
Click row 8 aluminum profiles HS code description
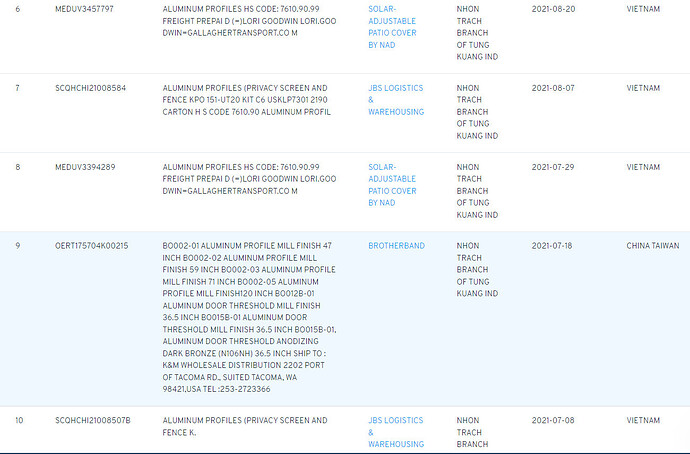249,179
